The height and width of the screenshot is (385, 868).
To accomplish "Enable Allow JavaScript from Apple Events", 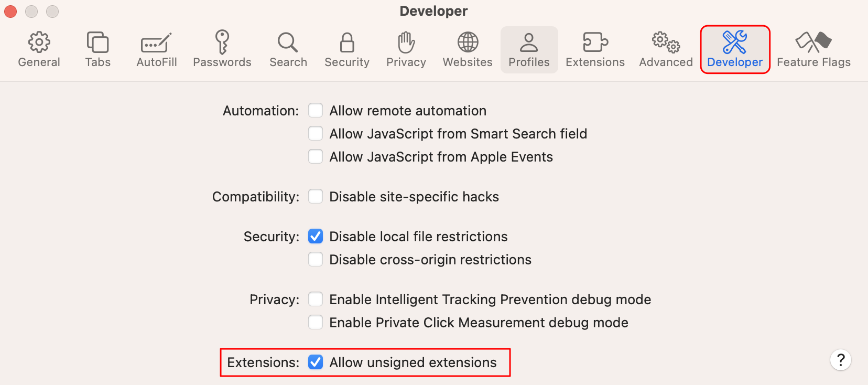I will 316,156.
